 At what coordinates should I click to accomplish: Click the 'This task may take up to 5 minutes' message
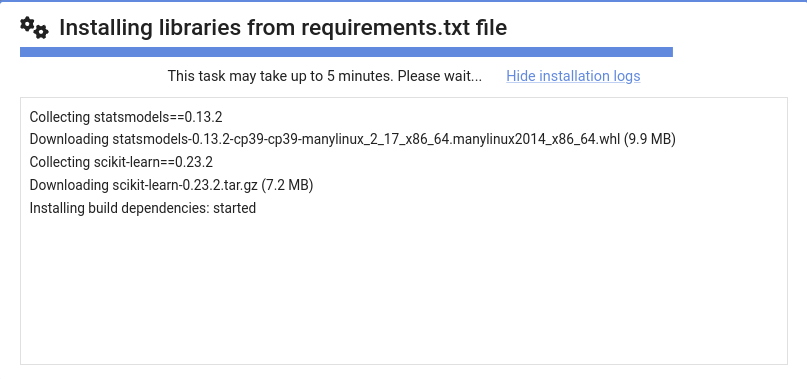(x=325, y=76)
